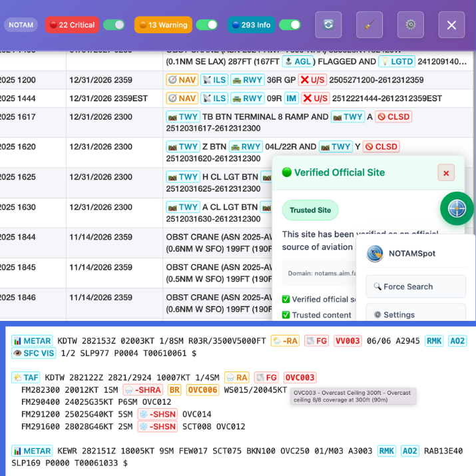This screenshot has height=476, width=476.
Task: Click TWY tag before Z BTN
Action: pos(183,147)
